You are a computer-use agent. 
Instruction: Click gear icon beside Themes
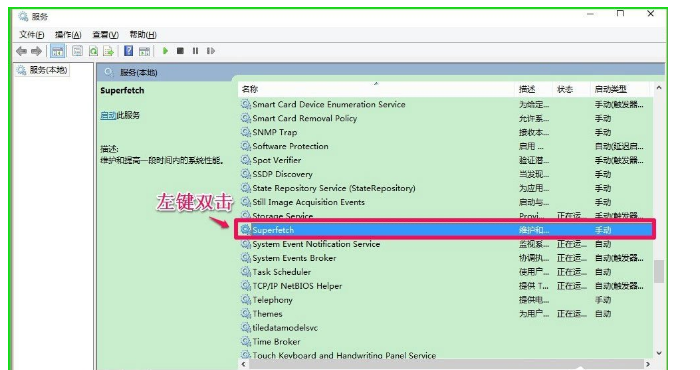click(x=246, y=313)
